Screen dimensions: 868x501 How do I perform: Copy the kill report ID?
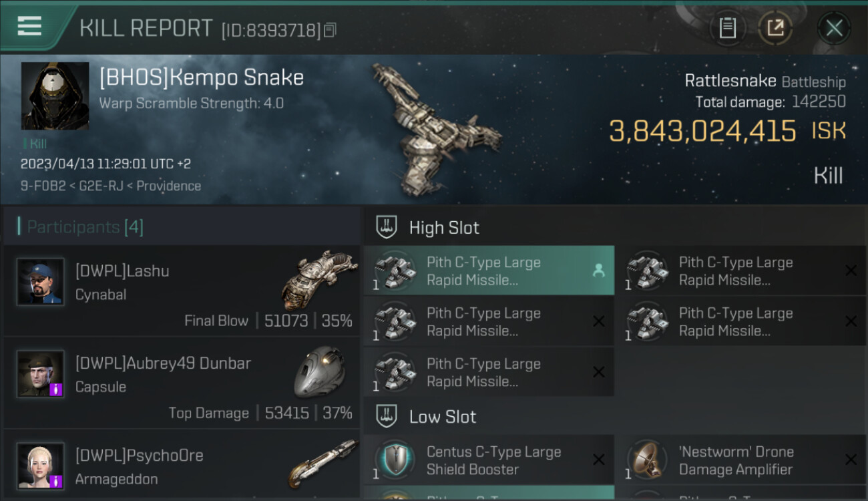pyautogui.click(x=331, y=30)
